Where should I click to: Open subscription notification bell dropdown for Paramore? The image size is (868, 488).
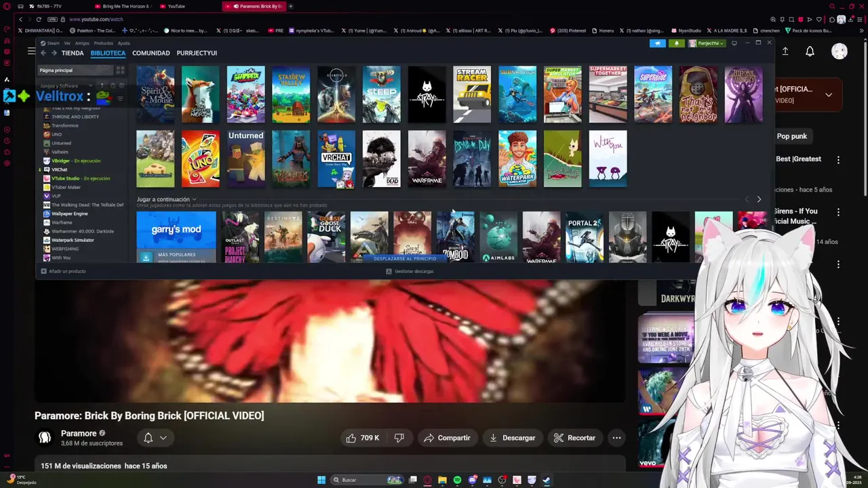tap(155, 438)
